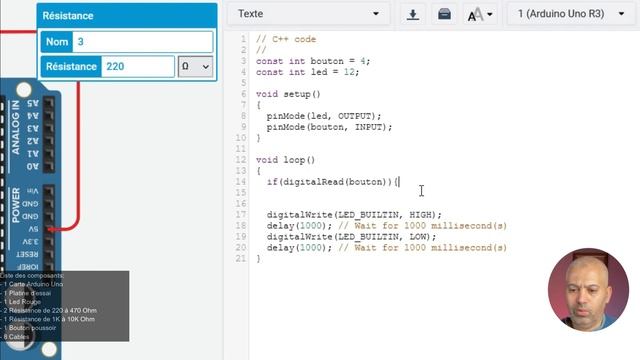Click the delay(1000) on line 20
The width and height of the screenshot is (640, 360).
coord(299,248)
